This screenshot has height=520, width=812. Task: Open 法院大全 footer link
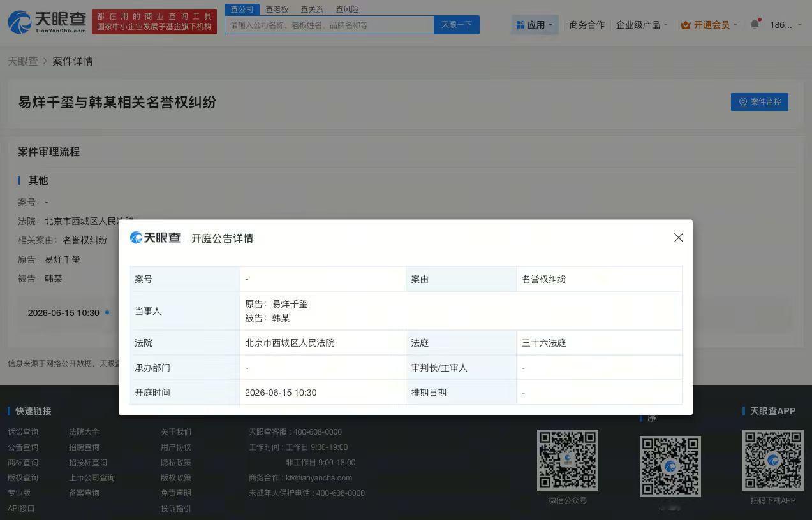tap(84, 432)
